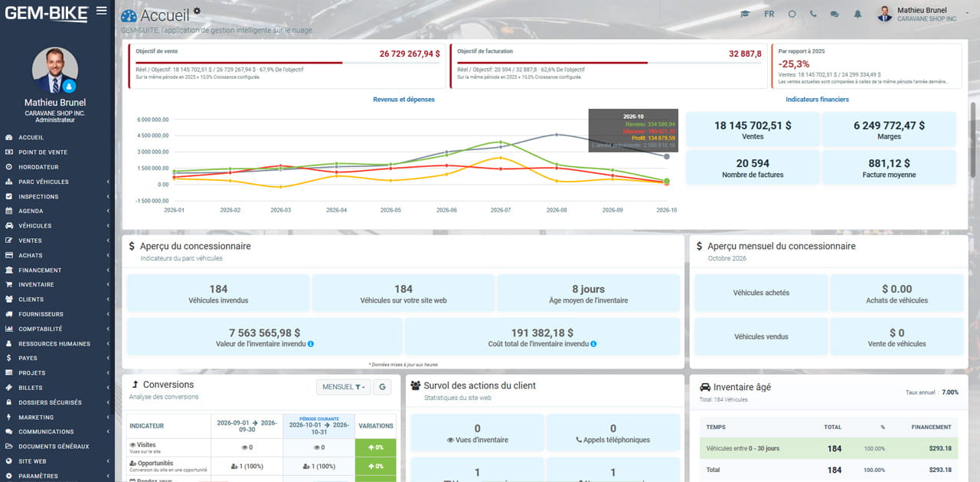Click the Facture moyenne 881,12 $ card
This screenshot has width=980, height=482.
pyautogui.click(x=889, y=168)
